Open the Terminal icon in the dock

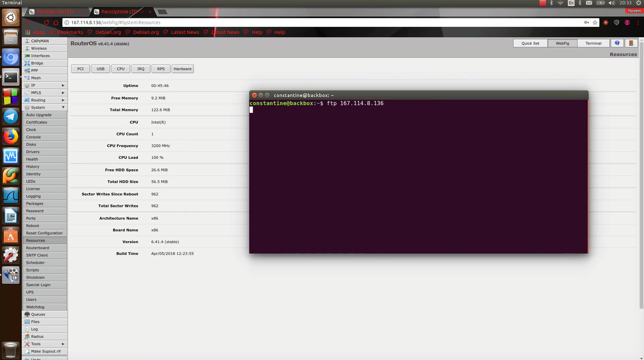(x=11, y=77)
